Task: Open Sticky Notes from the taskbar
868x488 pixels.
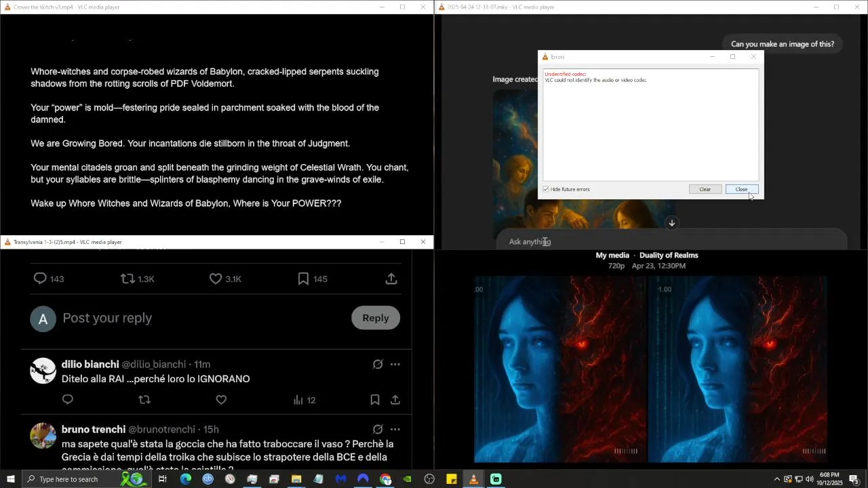Action: point(452,479)
